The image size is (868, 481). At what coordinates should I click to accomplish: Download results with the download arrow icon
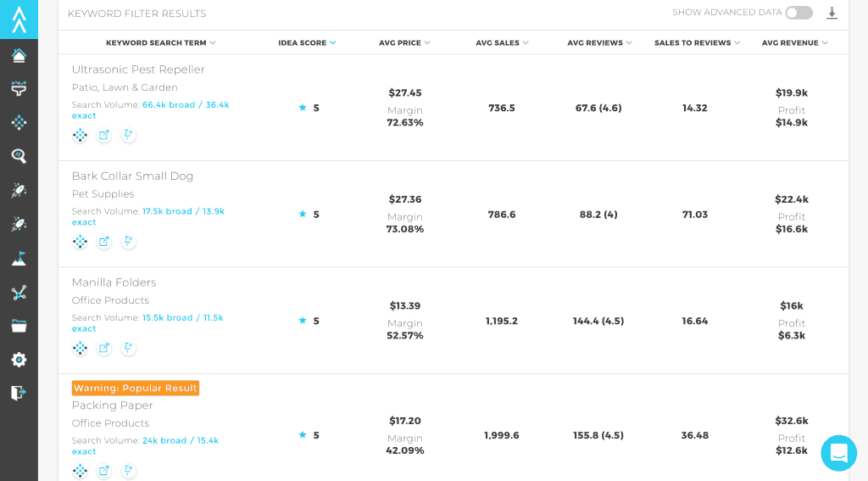coord(832,13)
